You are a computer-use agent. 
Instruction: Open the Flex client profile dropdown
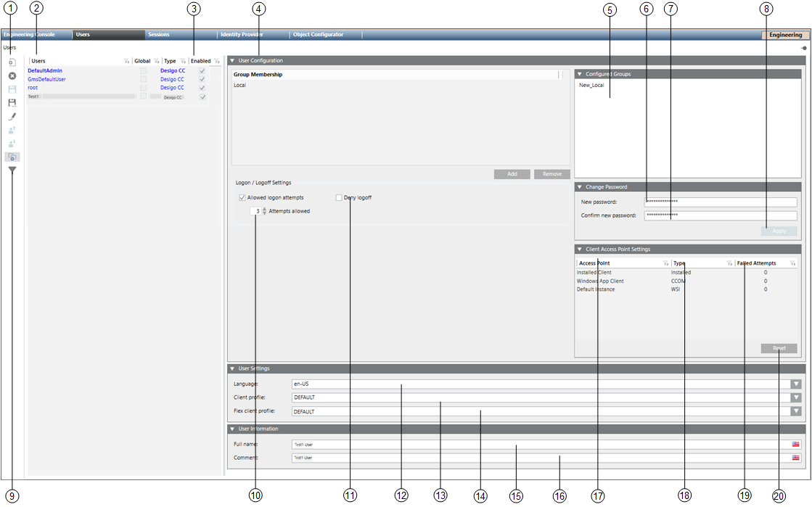point(796,411)
